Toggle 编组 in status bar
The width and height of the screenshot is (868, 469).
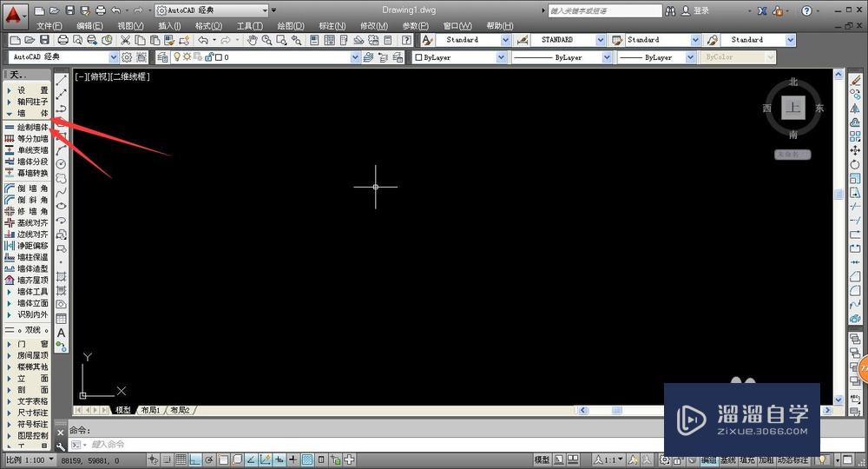click(x=709, y=460)
